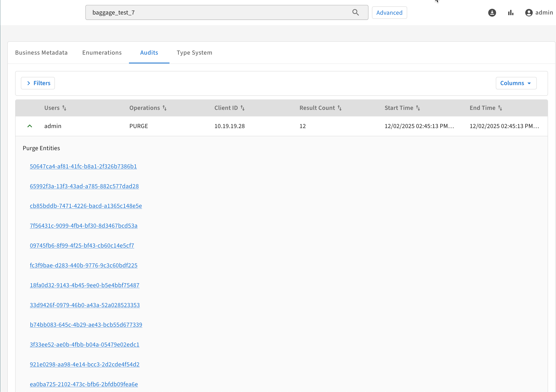
Task: Click the baggage_test_7 search field
Action: point(218,13)
